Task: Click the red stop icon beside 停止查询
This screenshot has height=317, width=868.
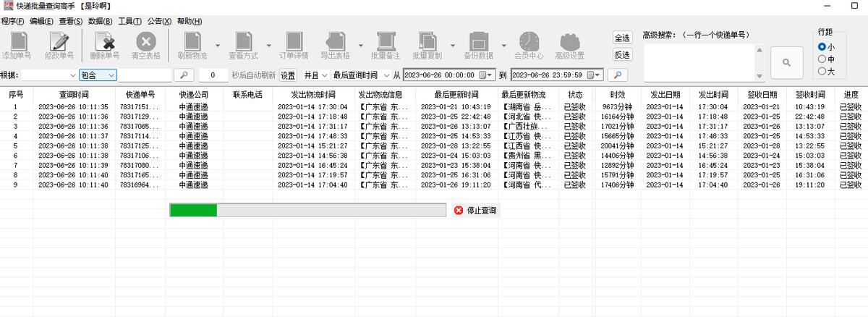Action: pyautogui.click(x=459, y=210)
